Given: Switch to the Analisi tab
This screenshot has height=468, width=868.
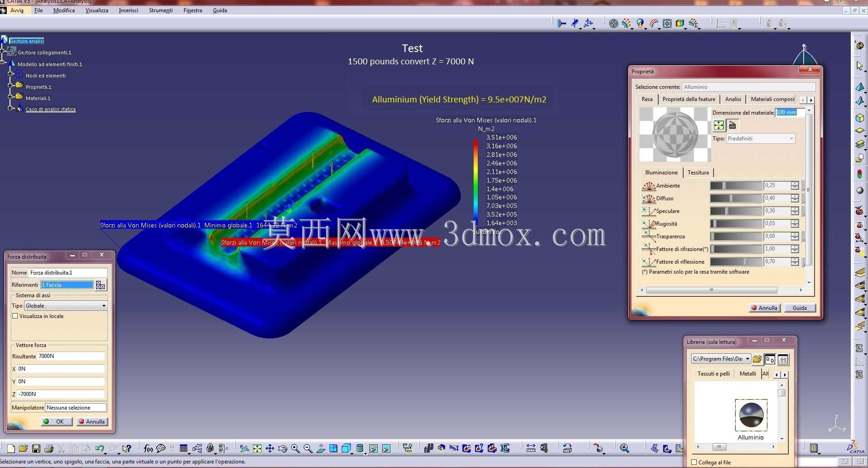Looking at the screenshot, I should tap(733, 99).
